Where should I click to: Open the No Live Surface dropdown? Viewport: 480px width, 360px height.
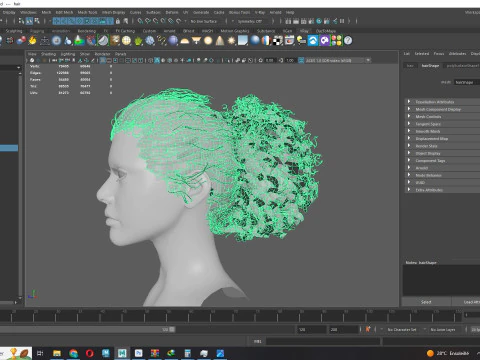pos(204,21)
